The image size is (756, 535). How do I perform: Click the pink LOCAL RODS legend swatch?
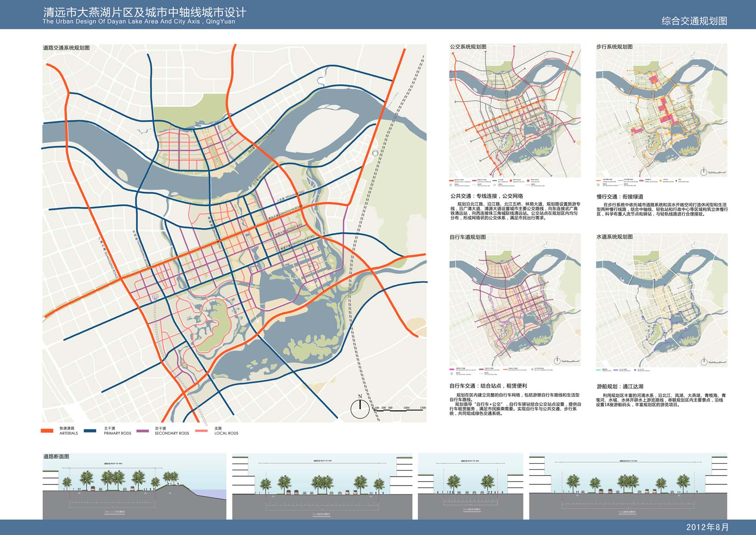click(x=201, y=431)
